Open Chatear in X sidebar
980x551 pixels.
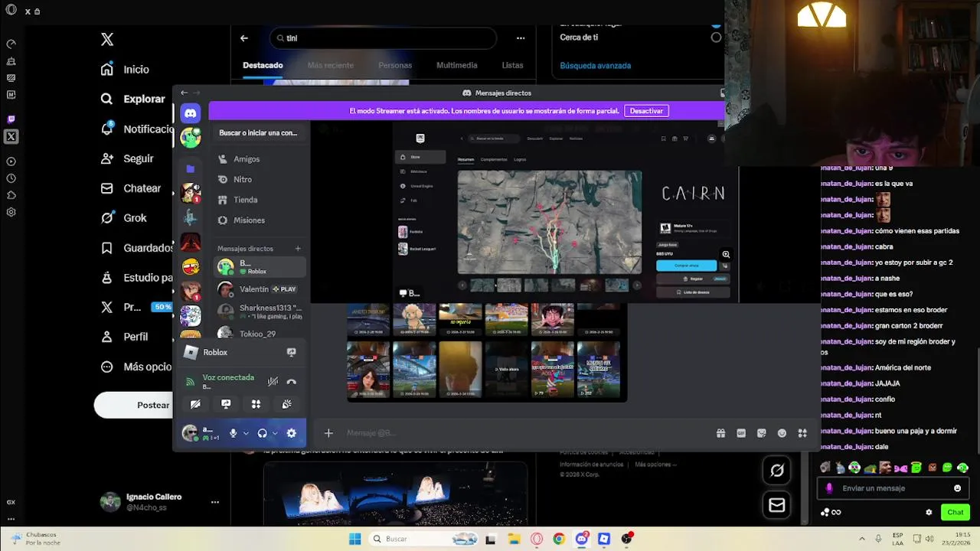click(x=132, y=188)
